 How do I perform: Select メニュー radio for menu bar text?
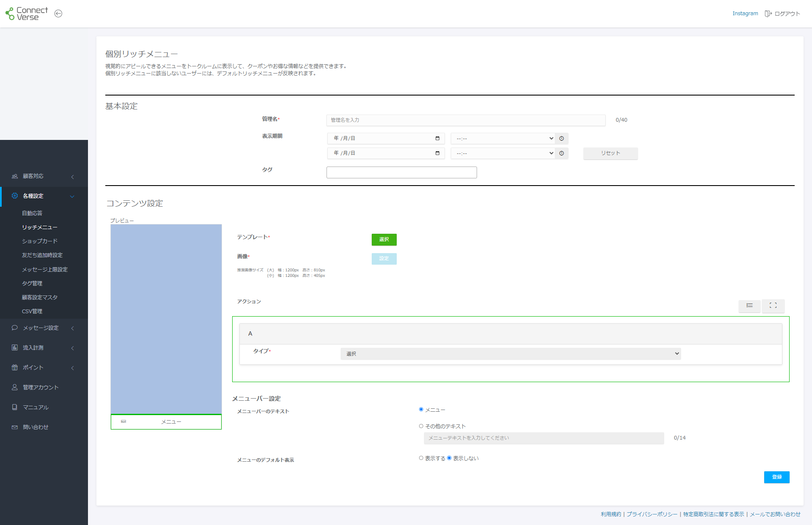tap(421, 409)
